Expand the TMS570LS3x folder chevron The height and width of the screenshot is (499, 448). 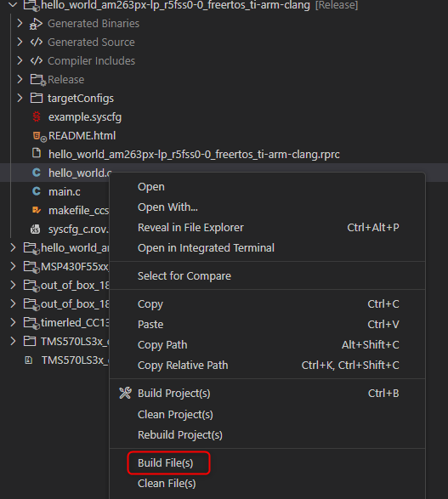coord(13,341)
